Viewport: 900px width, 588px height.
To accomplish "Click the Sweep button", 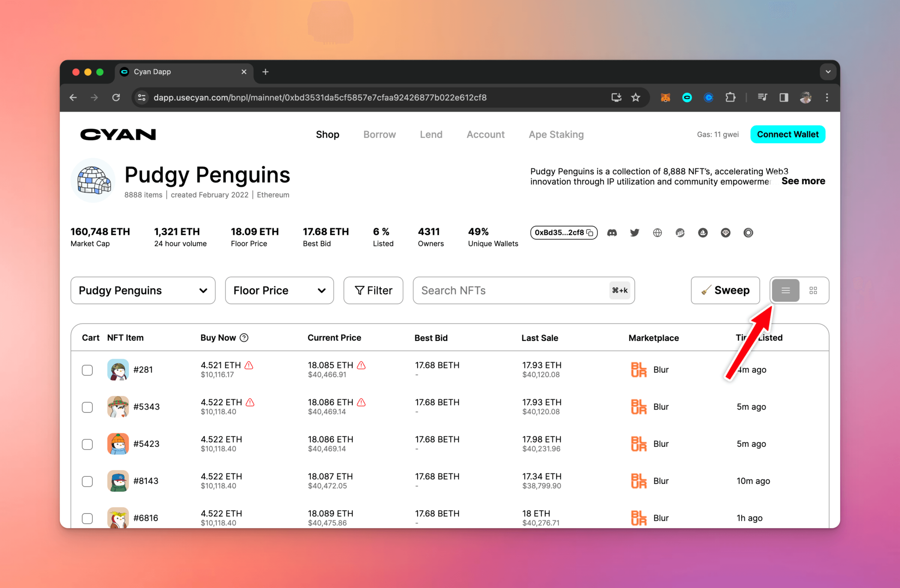I will tap(725, 290).
